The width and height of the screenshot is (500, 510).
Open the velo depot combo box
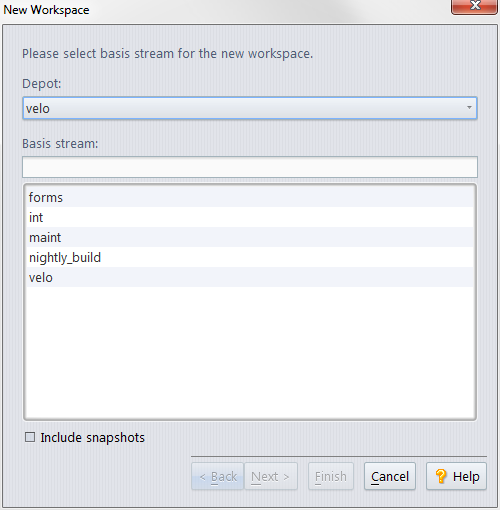250,108
